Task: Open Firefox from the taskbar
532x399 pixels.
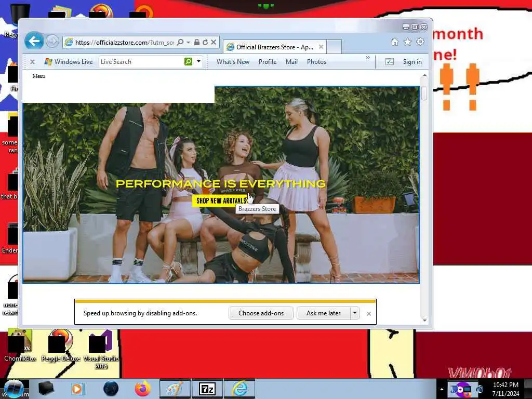Action: tap(143, 389)
